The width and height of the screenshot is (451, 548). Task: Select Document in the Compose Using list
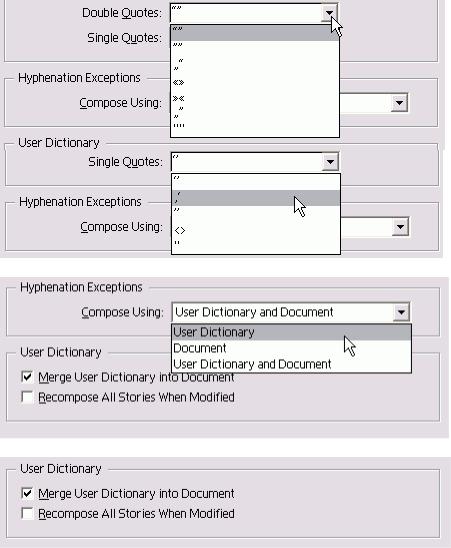292,348
